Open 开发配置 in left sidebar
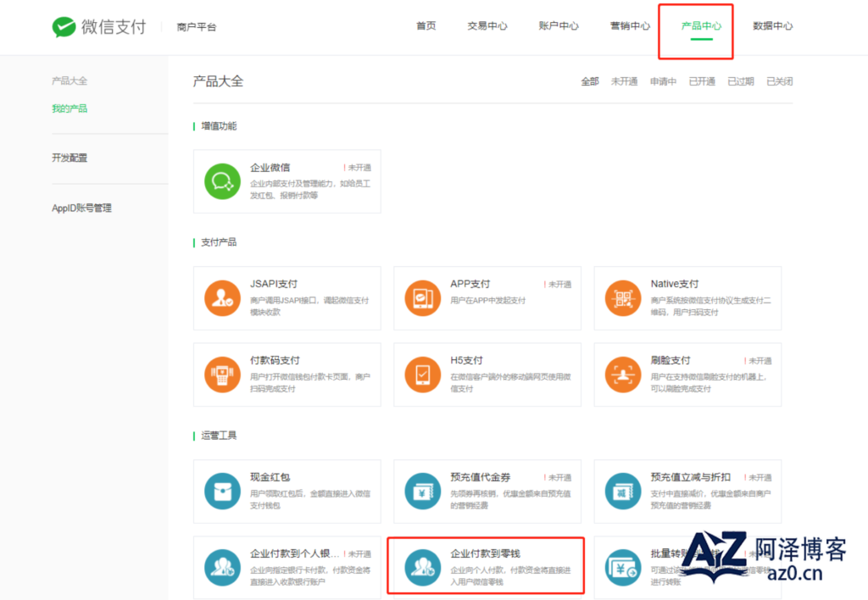Viewport: 868px width, 600px height. (x=70, y=158)
